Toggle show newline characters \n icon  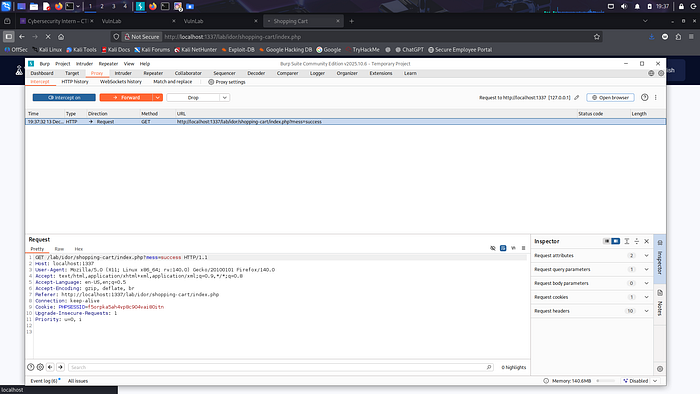click(x=513, y=248)
